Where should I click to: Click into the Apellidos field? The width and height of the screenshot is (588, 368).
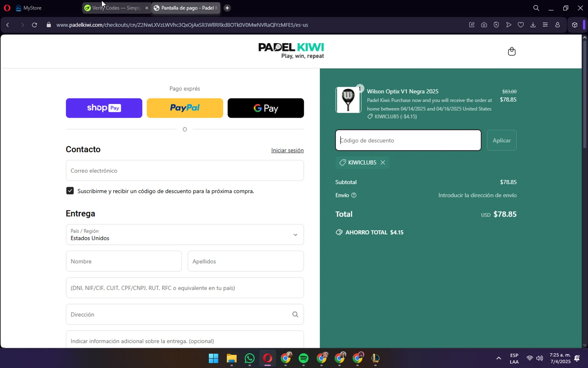pyautogui.click(x=246, y=261)
